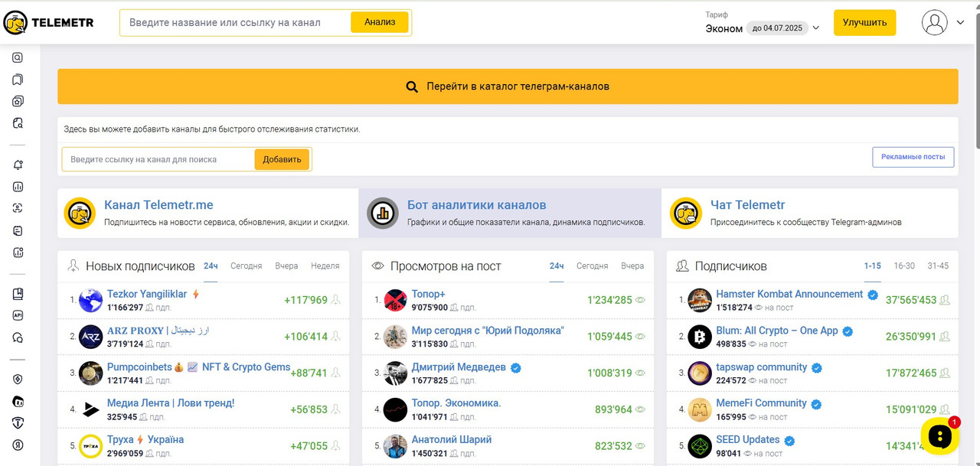Click the Улучшить upgrade button

click(864, 22)
